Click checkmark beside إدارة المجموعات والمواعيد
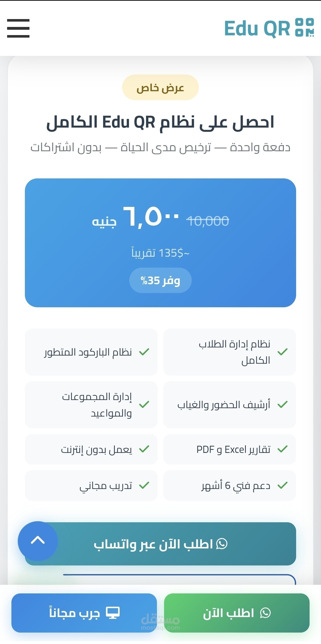 click(x=144, y=404)
